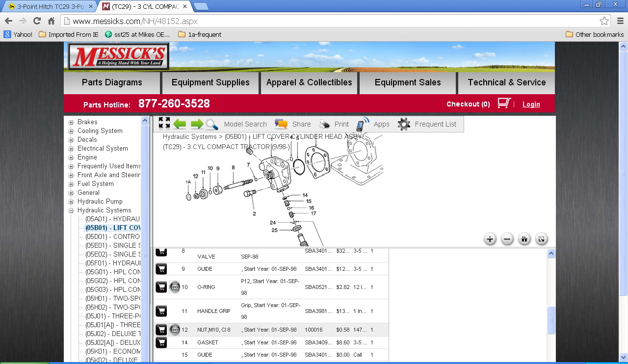
Task: Expand the Decals category
Action: pyautogui.click(x=71, y=140)
